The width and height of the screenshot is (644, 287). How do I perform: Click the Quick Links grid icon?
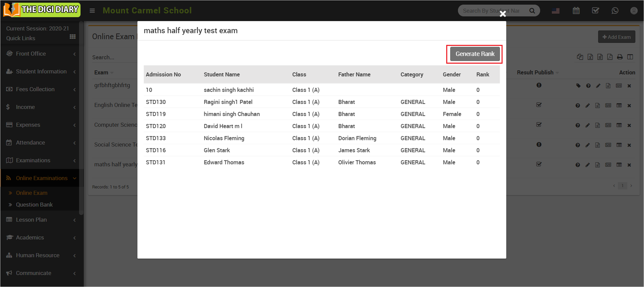(x=72, y=37)
